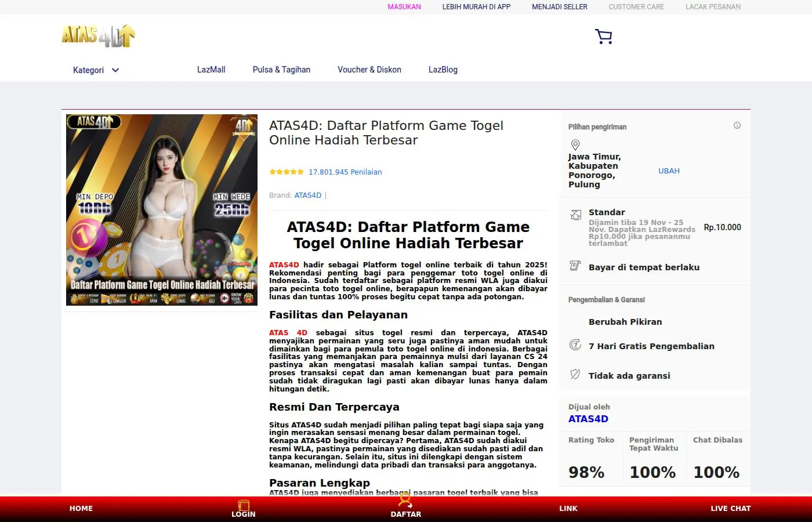Click the Standar delivery option label
This screenshot has height=522, width=812.
[607, 212]
